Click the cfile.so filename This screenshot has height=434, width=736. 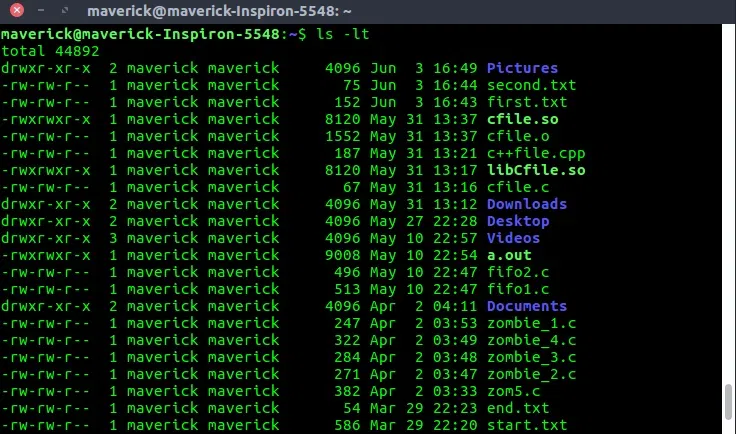tap(521, 119)
